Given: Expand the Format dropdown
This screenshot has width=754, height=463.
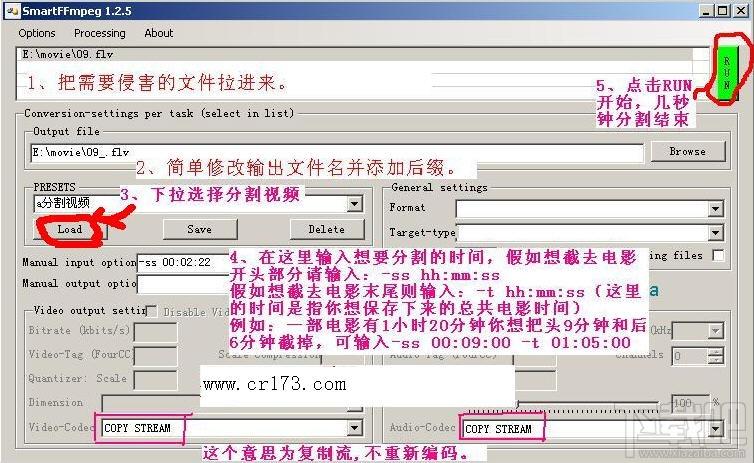Looking at the screenshot, I should (716, 209).
